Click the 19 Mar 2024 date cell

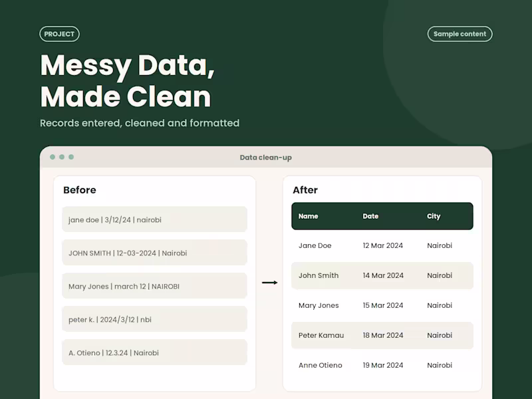pyautogui.click(x=383, y=365)
